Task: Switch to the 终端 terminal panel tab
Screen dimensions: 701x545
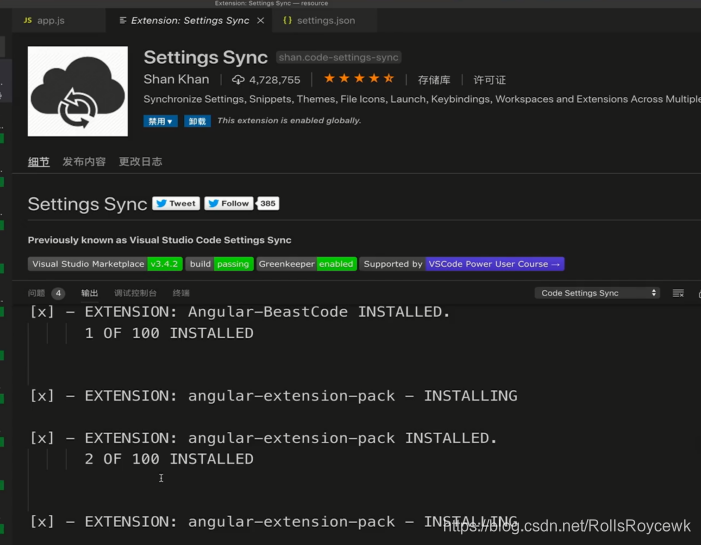Action: point(181,293)
